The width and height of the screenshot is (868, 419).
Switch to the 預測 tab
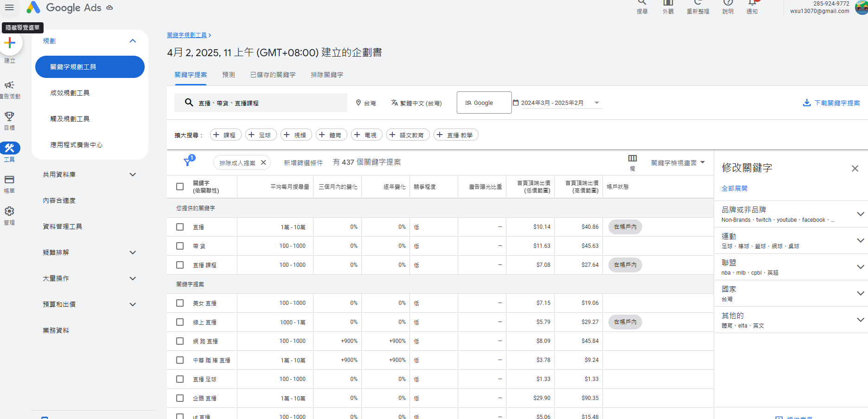point(228,75)
